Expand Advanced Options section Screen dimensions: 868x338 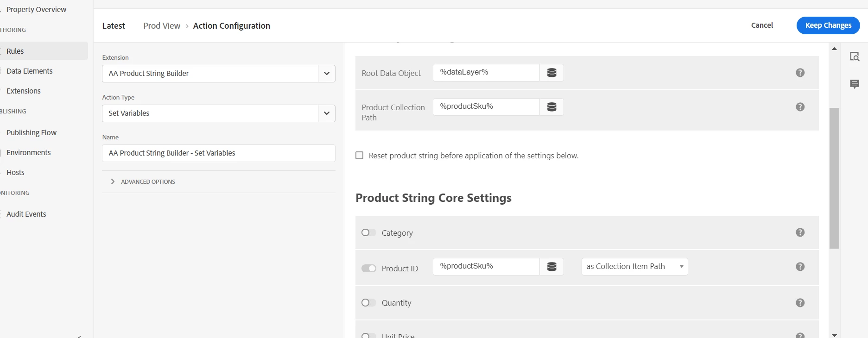(x=113, y=182)
